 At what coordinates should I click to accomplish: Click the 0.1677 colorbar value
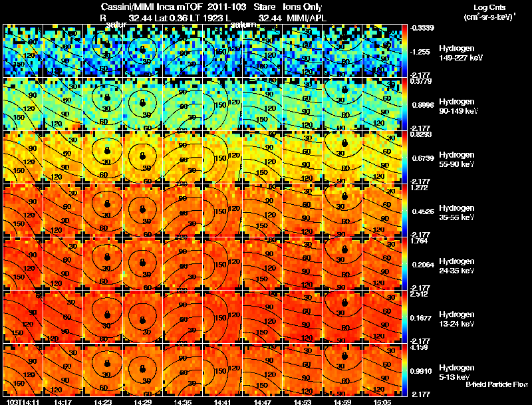click(x=423, y=318)
